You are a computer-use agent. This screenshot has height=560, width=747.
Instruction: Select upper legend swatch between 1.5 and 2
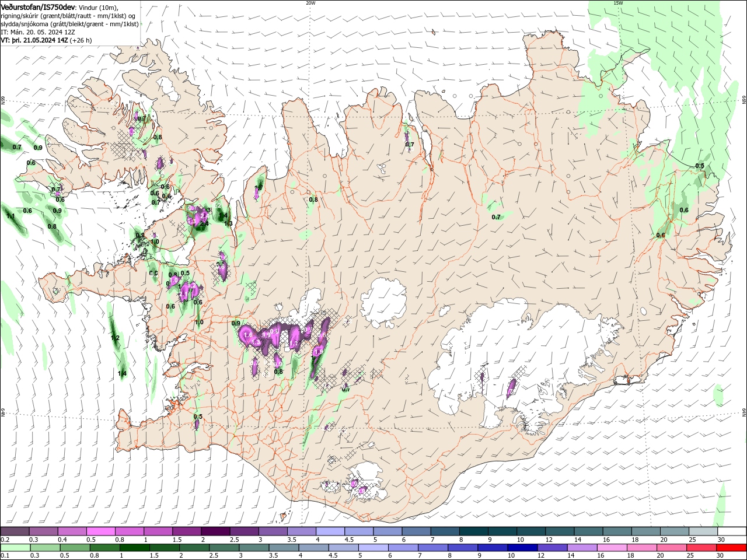click(x=186, y=531)
